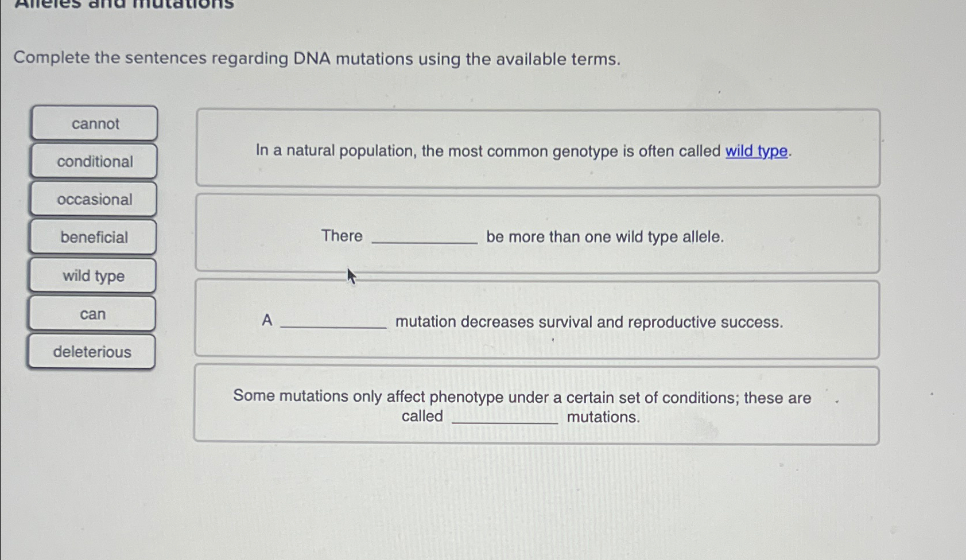The image size is (966, 560).
Task: Click "mutations" text in last sentence
Action: [x=602, y=416]
